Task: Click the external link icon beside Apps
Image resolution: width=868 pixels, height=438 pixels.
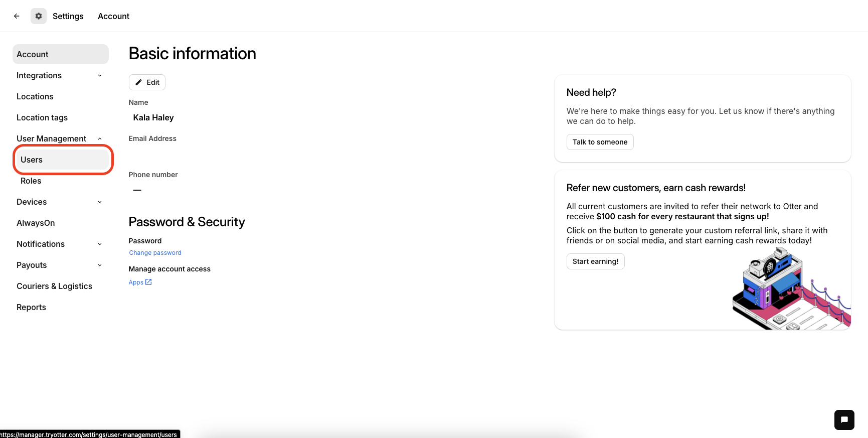Action: (148, 282)
